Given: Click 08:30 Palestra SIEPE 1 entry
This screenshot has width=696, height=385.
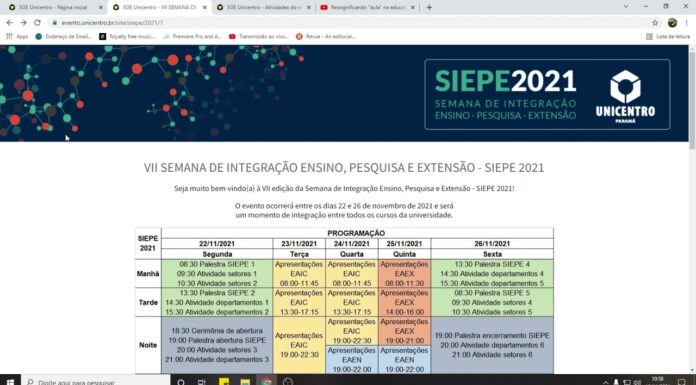Looking at the screenshot, I should tap(217, 264).
